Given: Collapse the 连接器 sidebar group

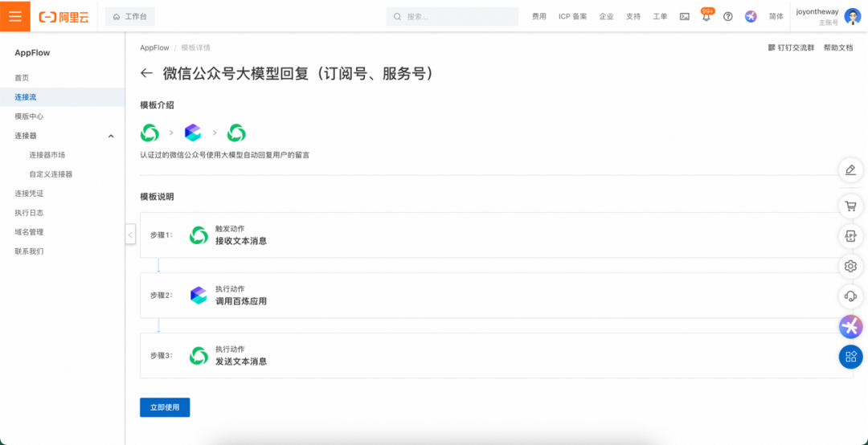Looking at the screenshot, I should pyautogui.click(x=111, y=137).
